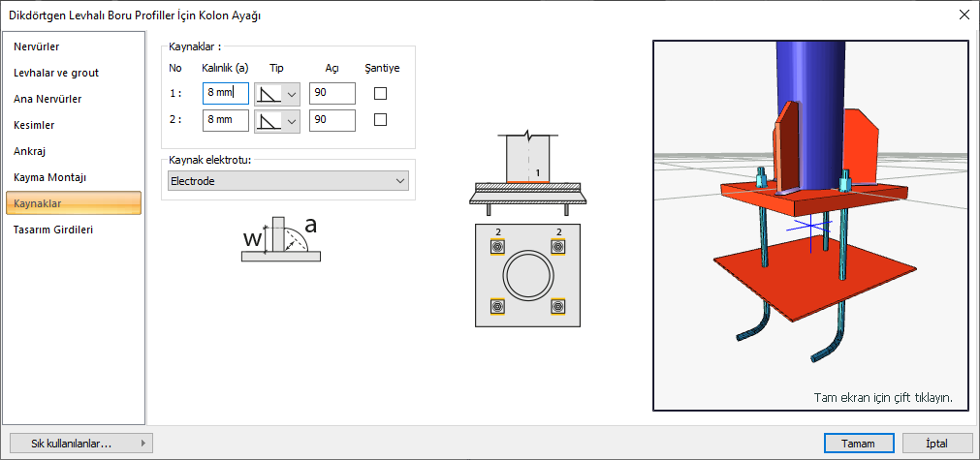Click the top-left anchor bolt in plan view

pos(497,247)
